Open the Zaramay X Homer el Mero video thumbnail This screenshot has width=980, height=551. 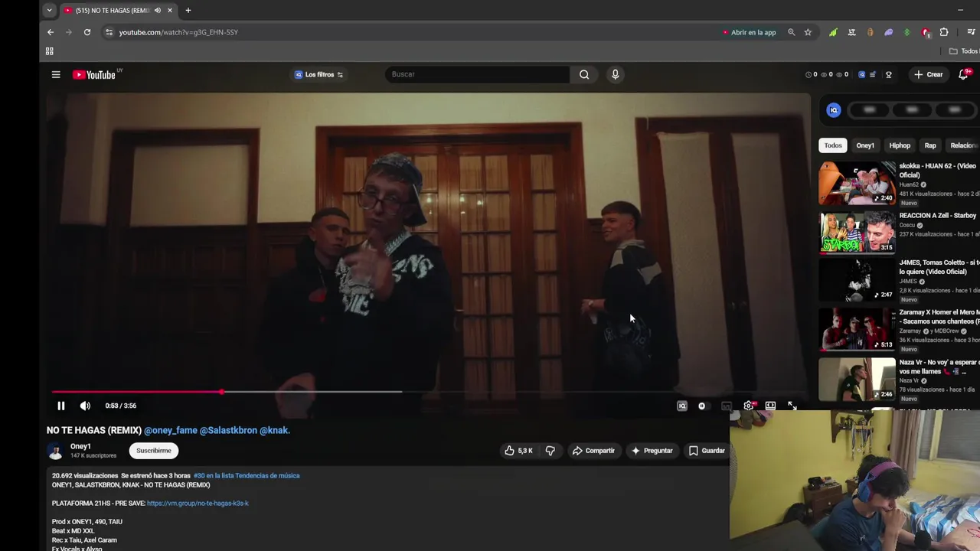click(857, 329)
